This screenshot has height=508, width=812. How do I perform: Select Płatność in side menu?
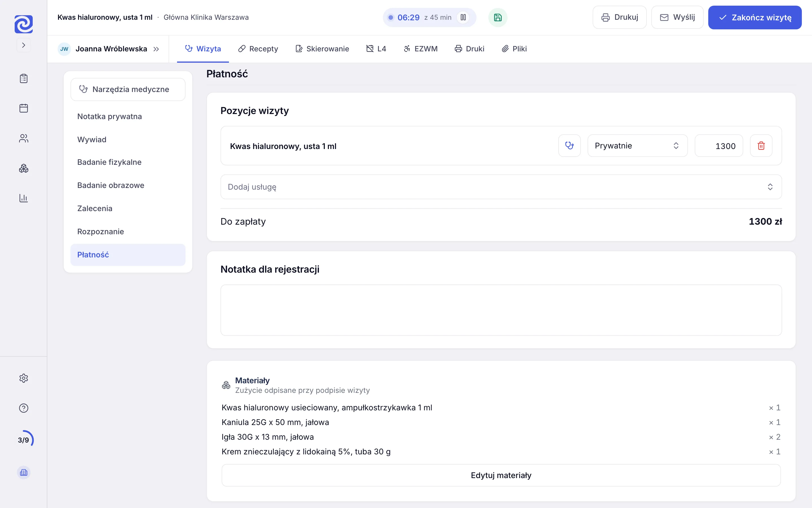pyautogui.click(x=128, y=255)
